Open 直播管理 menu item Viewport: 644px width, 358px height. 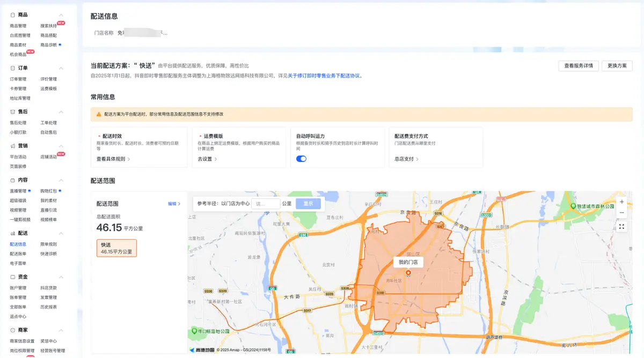pos(18,191)
